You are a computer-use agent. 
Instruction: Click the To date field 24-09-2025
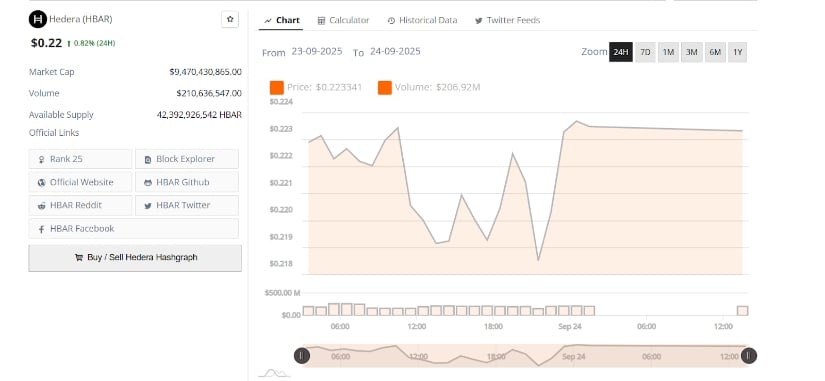coord(395,52)
